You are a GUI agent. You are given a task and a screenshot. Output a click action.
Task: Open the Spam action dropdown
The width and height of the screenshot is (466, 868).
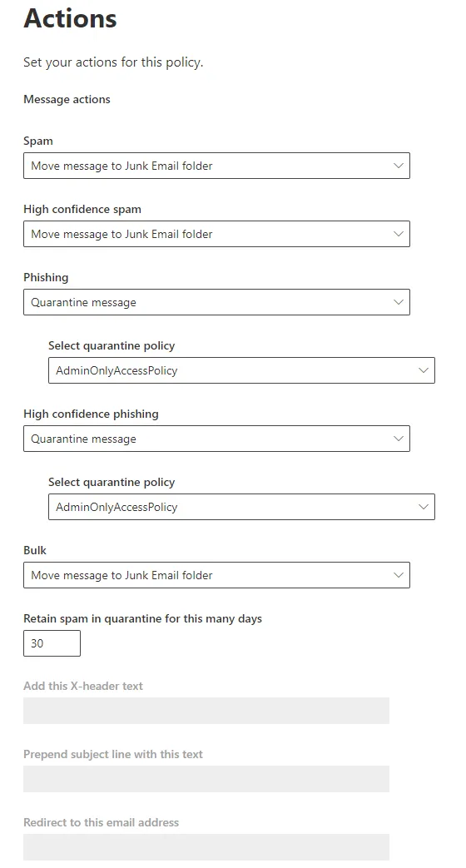point(216,166)
